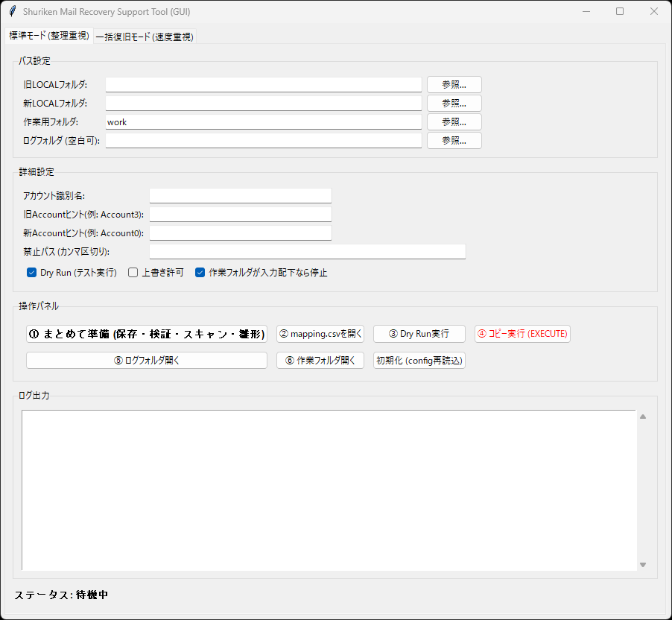This screenshot has height=620, width=672.
Task: Switch to 一括復旧モード (速度重視) tab
Action: click(x=145, y=37)
